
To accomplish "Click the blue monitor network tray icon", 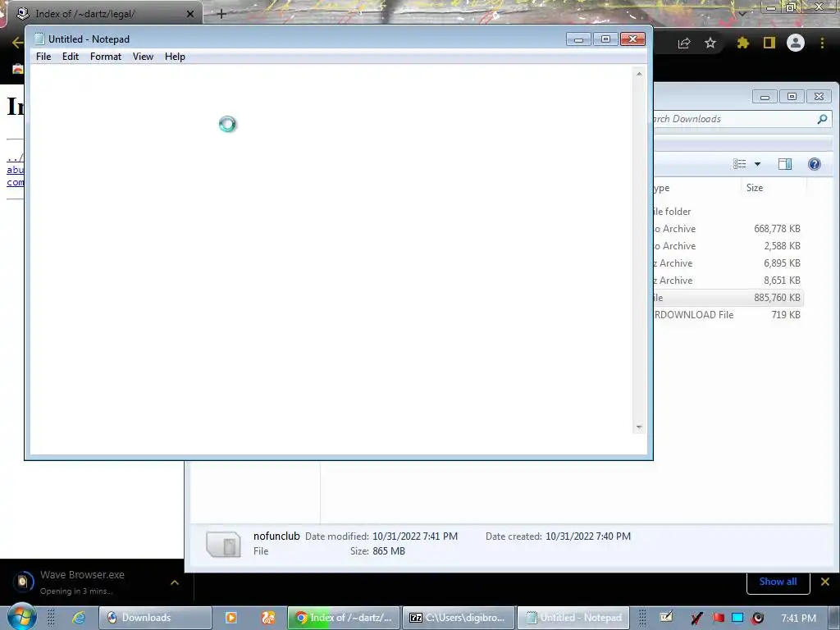I will (737, 619).
